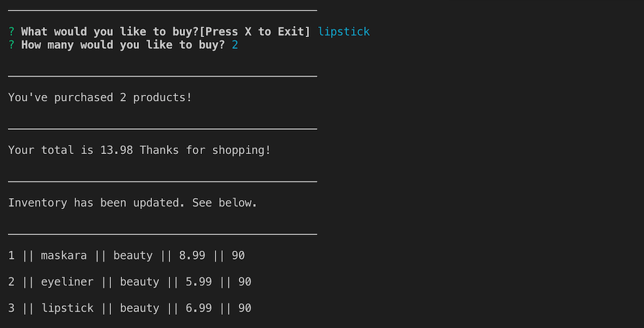
Task: Select the "maskara" product name
Action: [64, 255]
